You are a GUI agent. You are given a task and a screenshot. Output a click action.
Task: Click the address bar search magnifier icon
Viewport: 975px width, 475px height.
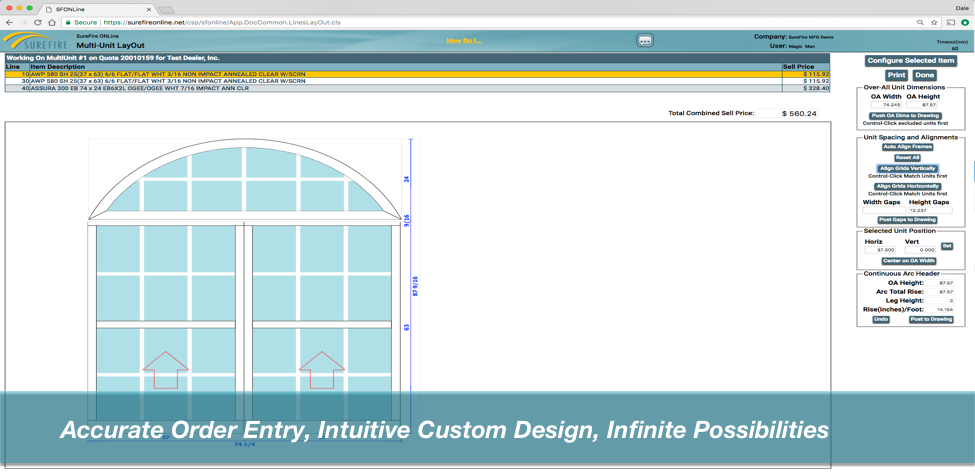[x=920, y=22]
